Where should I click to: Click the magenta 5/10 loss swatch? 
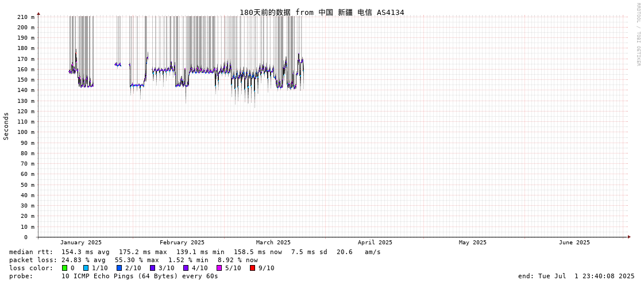click(x=219, y=268)
